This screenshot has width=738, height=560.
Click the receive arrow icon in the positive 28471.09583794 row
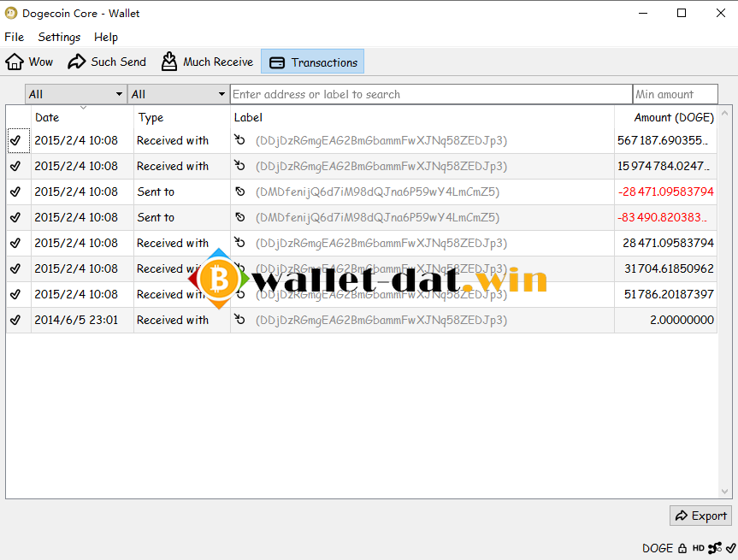(240, 242)
